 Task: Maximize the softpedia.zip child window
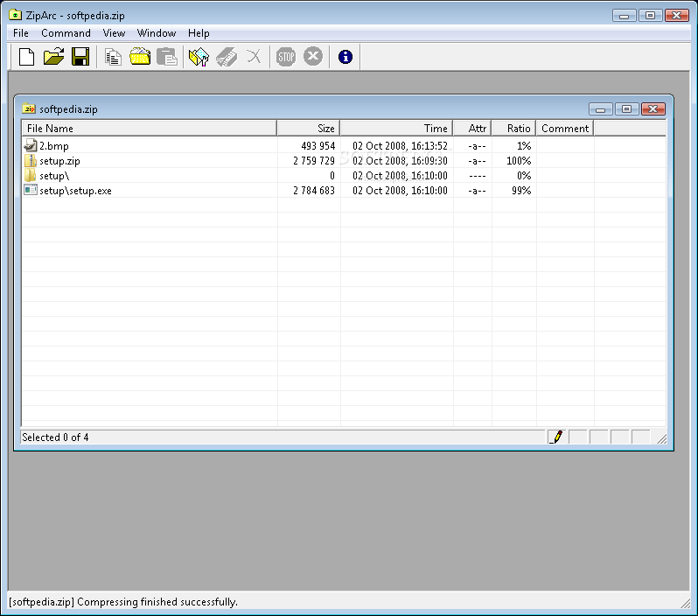(627, 109)
